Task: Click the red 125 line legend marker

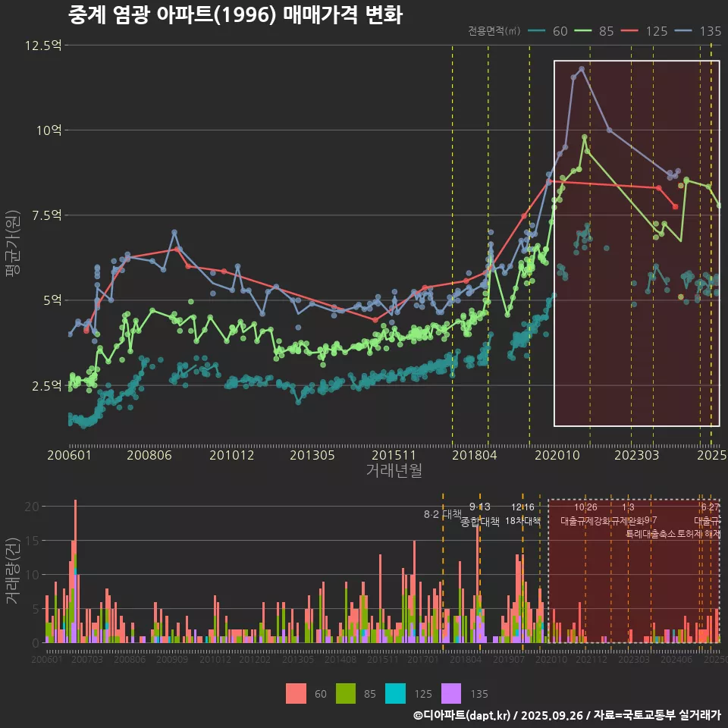Action: 629,31
